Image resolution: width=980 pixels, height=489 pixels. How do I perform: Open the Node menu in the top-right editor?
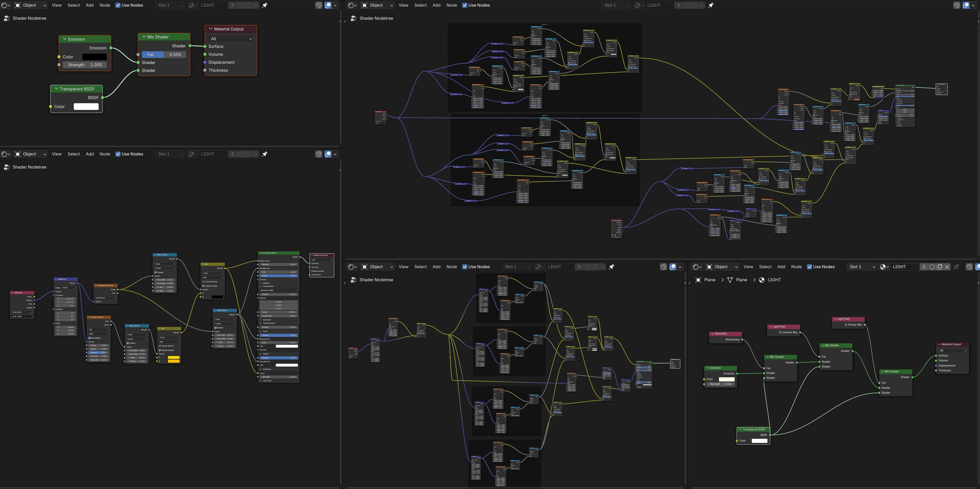pos(452,5)
